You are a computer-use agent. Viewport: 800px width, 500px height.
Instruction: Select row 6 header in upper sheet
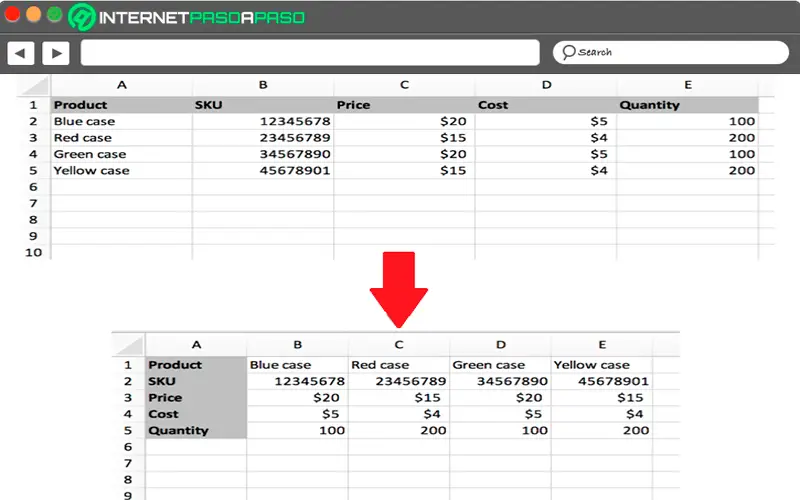[x=34, y=187]
